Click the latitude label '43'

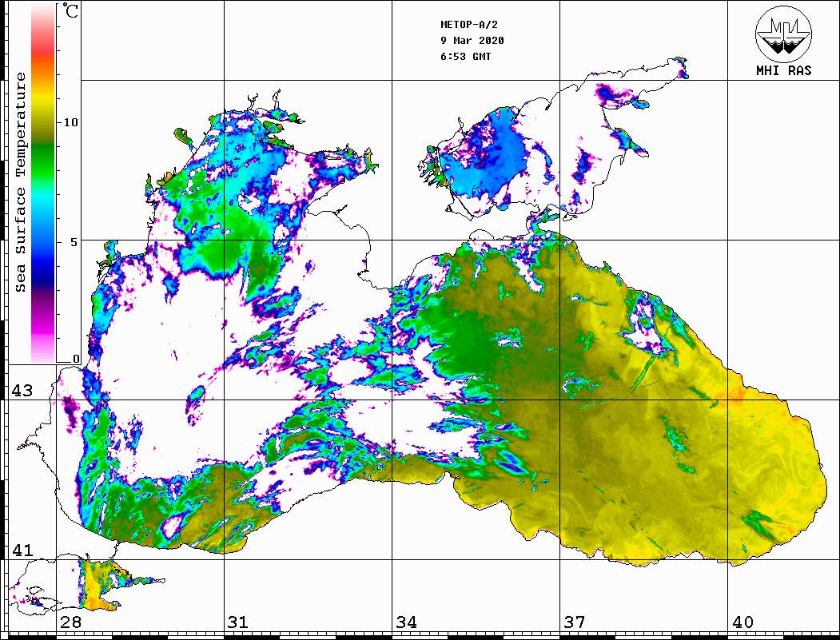22,391
